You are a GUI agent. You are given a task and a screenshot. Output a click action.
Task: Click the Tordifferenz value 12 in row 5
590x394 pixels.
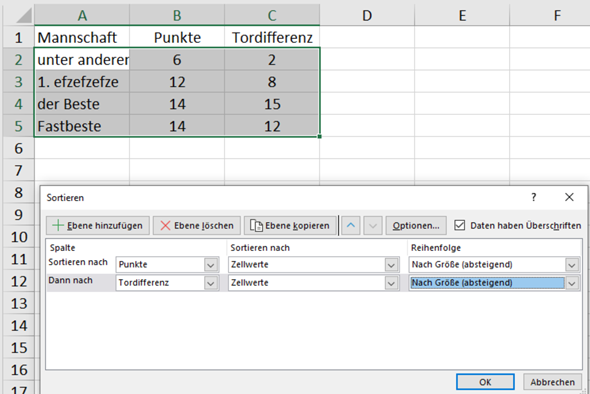click(x=272, y=126)
